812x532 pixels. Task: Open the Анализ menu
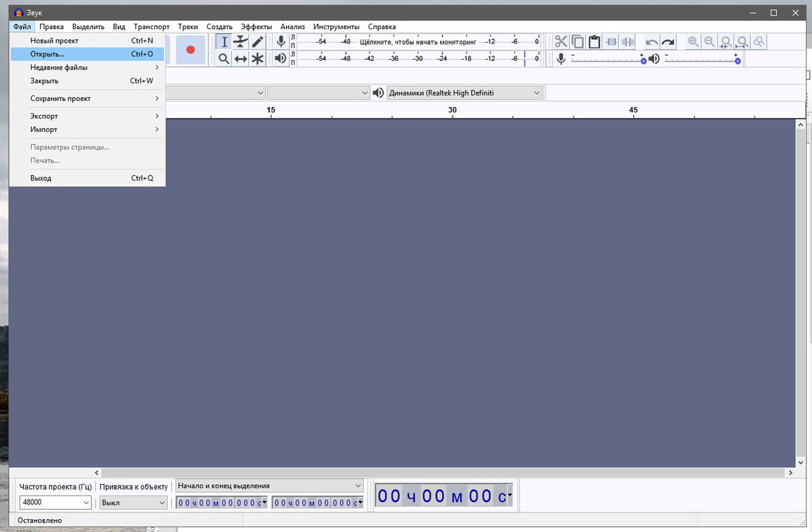[292, 26]
